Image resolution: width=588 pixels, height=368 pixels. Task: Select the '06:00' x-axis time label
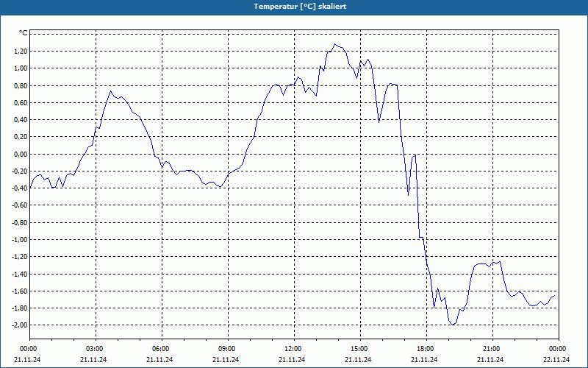tap(160, 349)
